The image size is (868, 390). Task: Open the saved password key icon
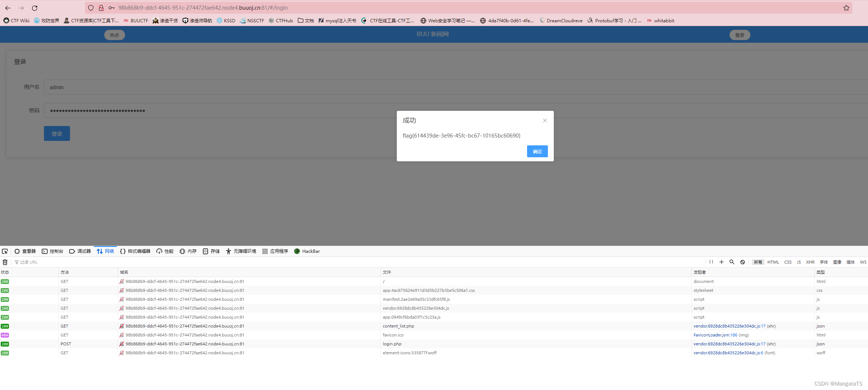(x=111, y=8)
